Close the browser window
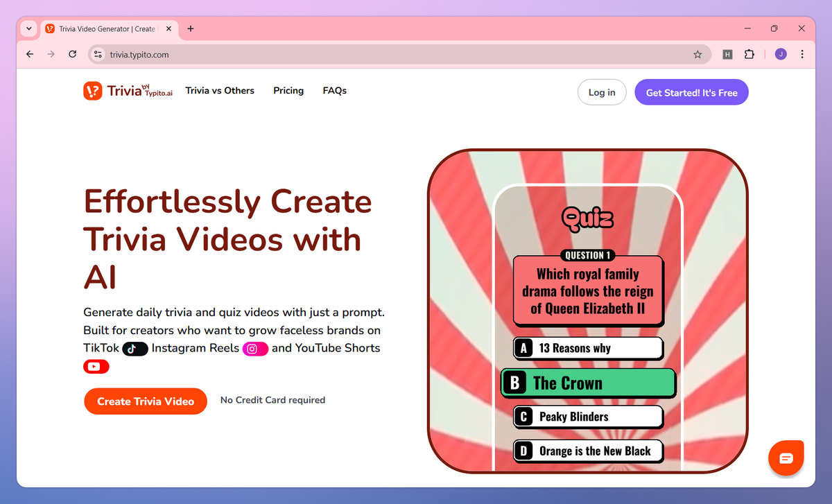The image size is (832, 504). [801, 28]
